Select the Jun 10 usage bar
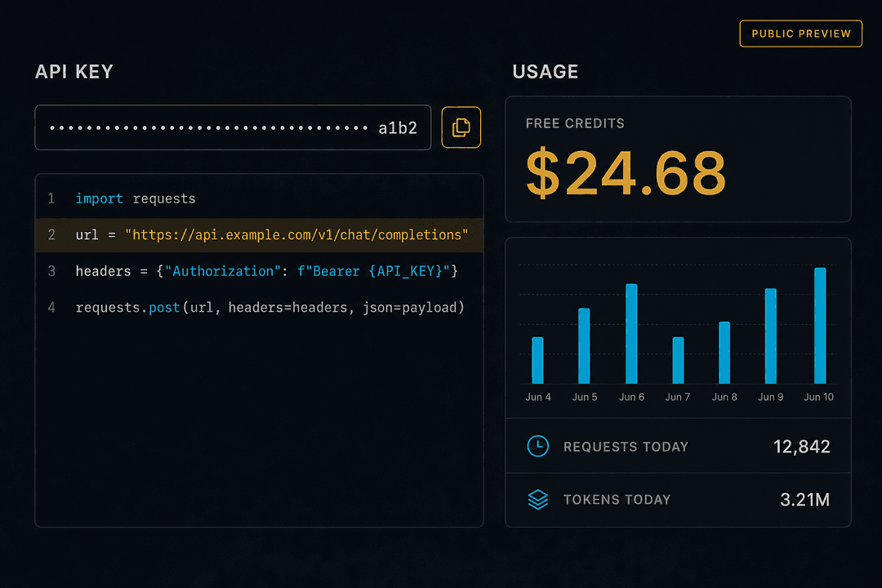882x588 pixels. tap(820, 326)
